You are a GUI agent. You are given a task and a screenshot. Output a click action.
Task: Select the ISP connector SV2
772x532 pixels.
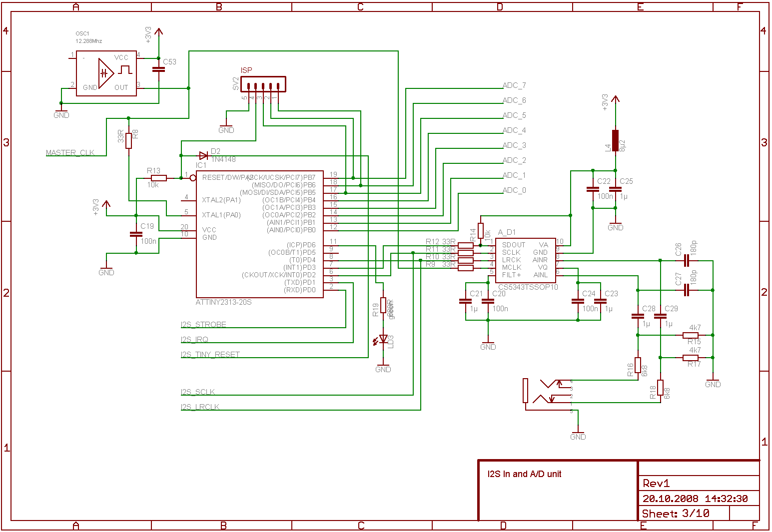(x=263, y=84)
